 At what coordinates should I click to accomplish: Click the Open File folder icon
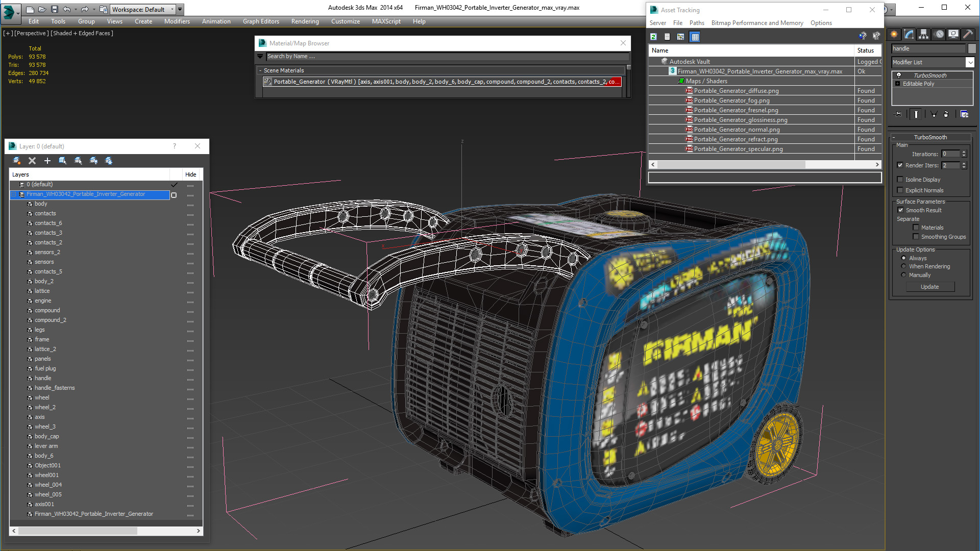[42, 9]
